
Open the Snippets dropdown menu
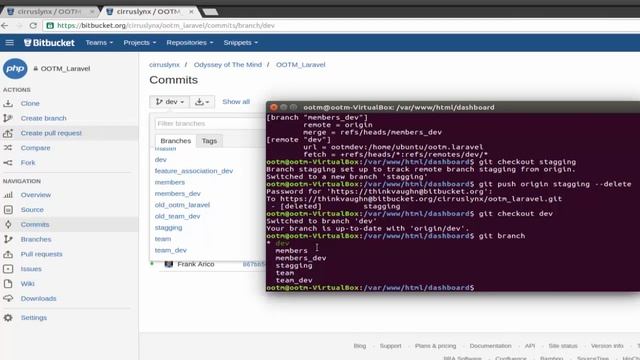tap(240, 42)
